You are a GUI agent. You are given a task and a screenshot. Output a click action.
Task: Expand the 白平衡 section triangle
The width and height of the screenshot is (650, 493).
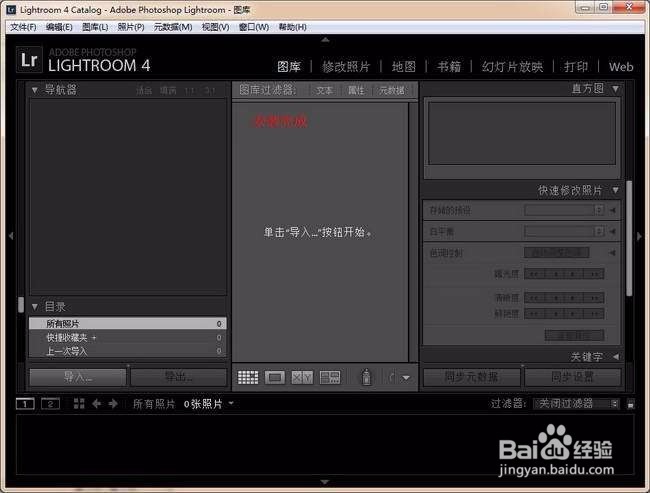click(x=613, y=231)
